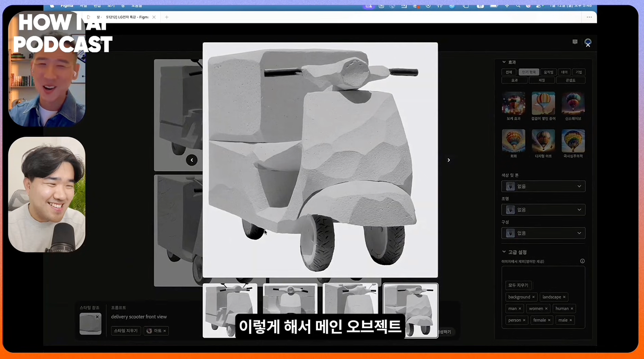The height and width of the screenshot is (359, 644).
Task: Click the blue circular icon beside the comment icon
Action: tap(588, 42)
